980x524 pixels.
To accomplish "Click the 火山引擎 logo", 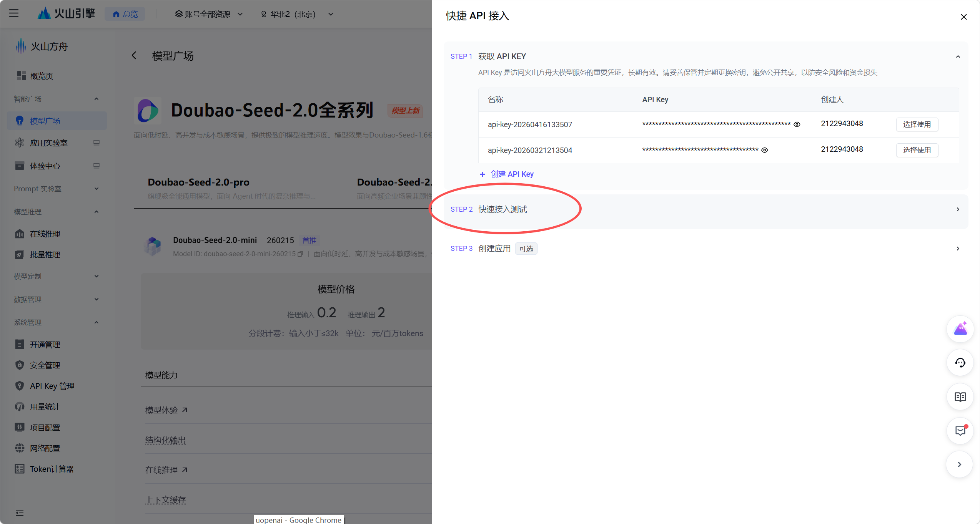I will pyautogui.click(x=66, y=14).
